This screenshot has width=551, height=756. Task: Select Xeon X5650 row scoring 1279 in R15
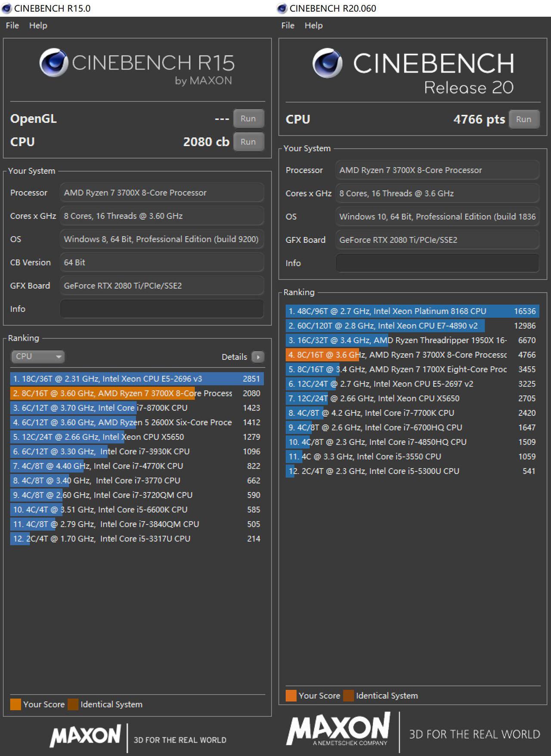click(137, 437)
